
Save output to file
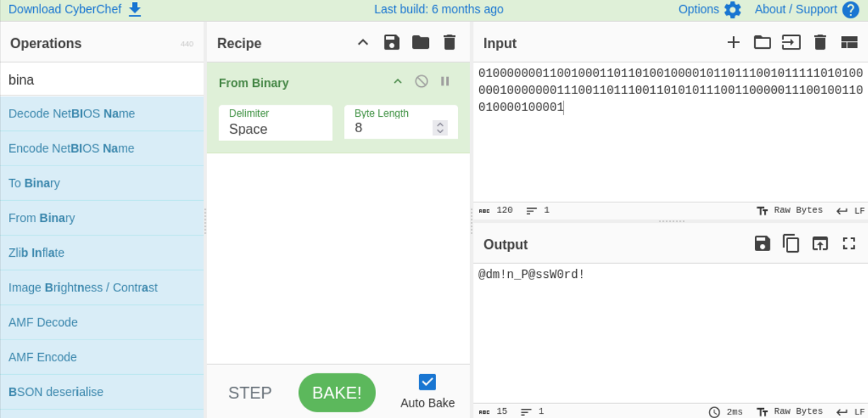coord(762,244)
